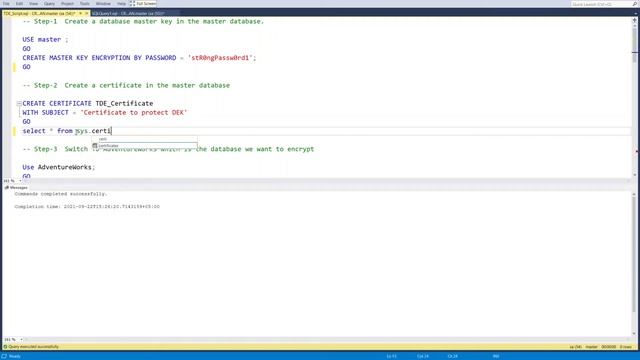The image size is (640, 360).
Task: Click the 'Ln' line number indicator
Action: (x=391, y=356)
